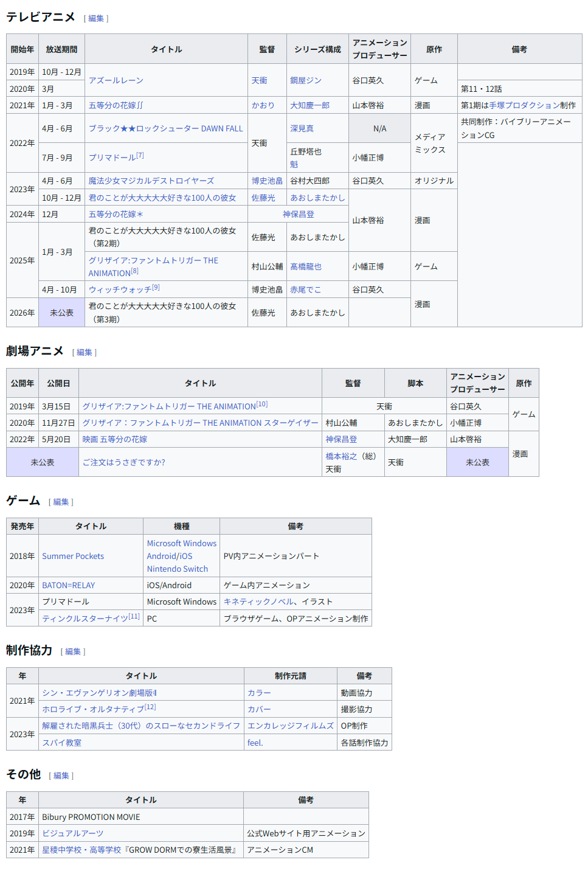Click the スパイ教室 link
This screenshot has width=588, height=871.
[61, 743]
